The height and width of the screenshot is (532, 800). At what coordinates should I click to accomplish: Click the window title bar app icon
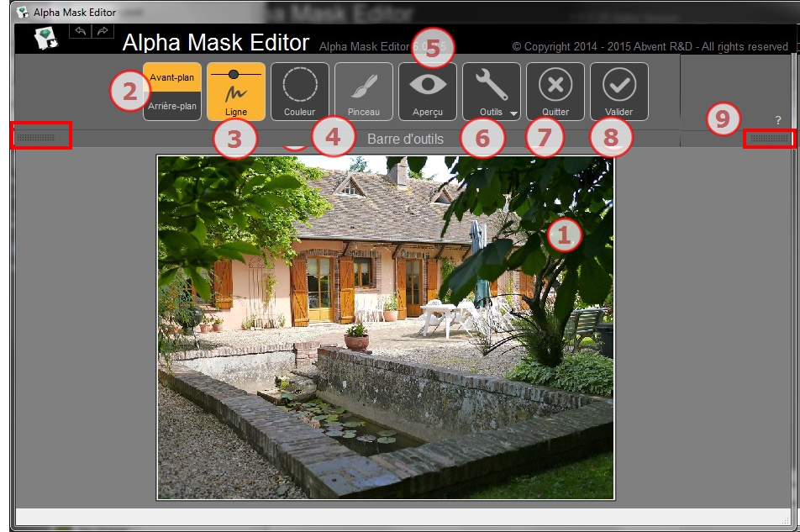coord(23,12)
